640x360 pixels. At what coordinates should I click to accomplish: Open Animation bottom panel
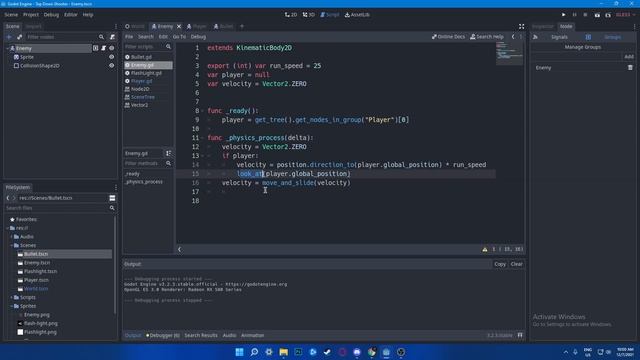pos(253,336)
